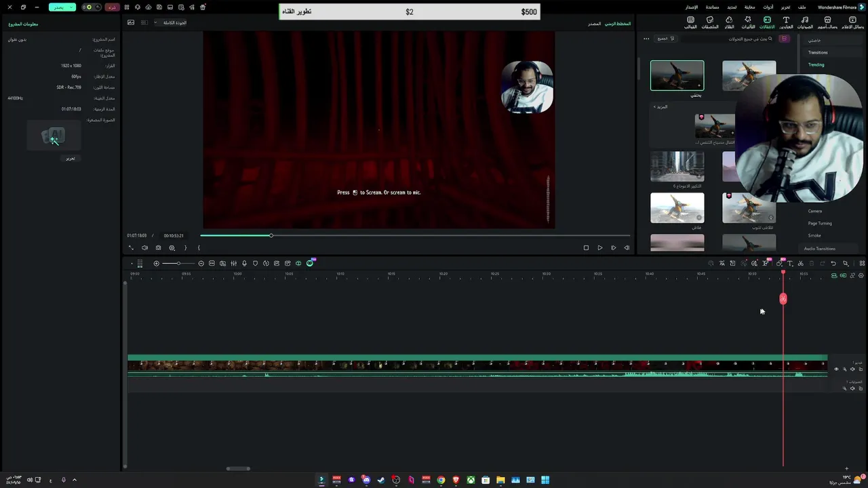Click the playhead scissors split button

[783, 299]
